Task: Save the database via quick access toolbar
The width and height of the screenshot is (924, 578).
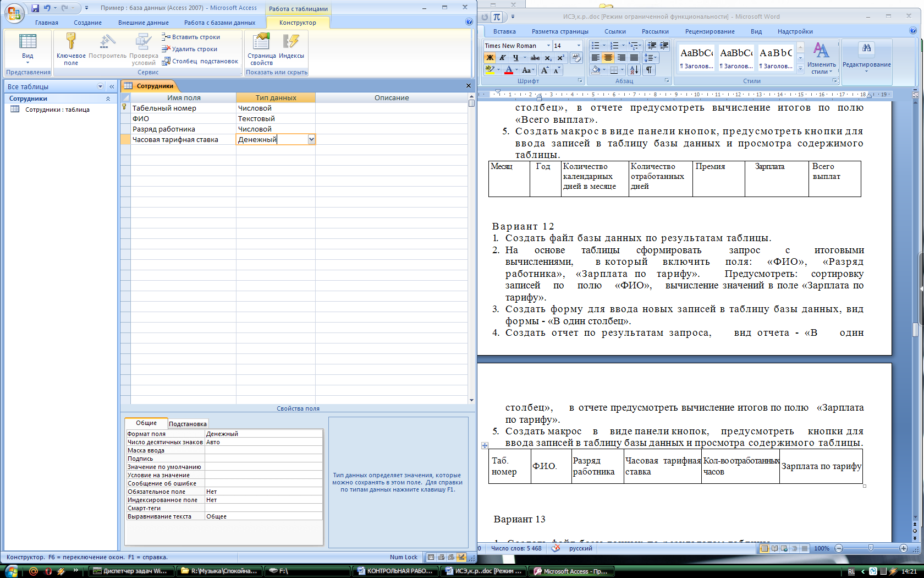Action: [35, 8]
